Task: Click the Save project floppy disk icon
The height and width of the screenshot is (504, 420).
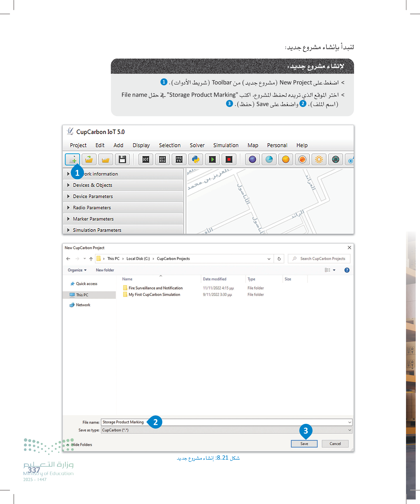Action: click(122, 159)
